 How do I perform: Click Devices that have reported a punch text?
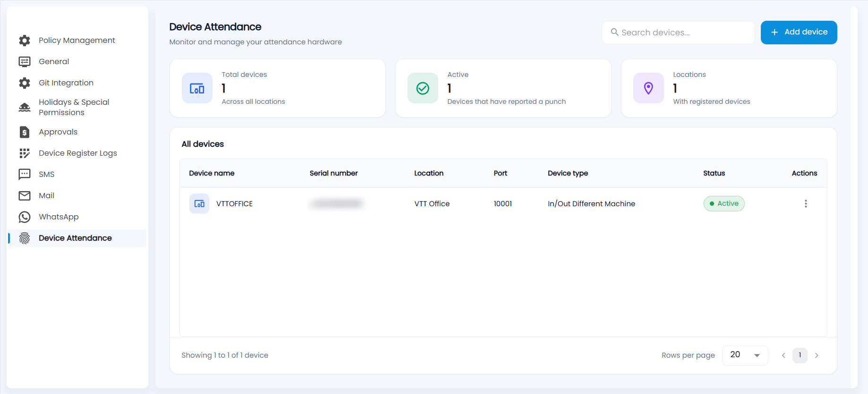point(506,101)
